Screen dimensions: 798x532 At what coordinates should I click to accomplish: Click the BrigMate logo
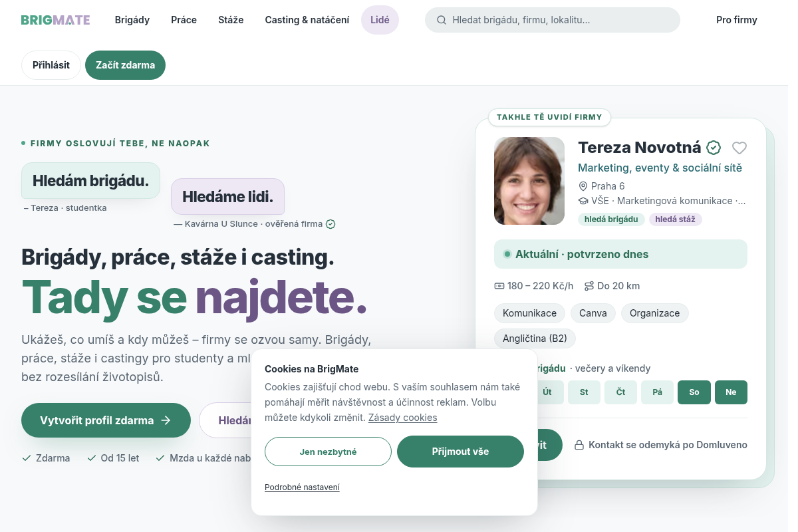[55, 20]
